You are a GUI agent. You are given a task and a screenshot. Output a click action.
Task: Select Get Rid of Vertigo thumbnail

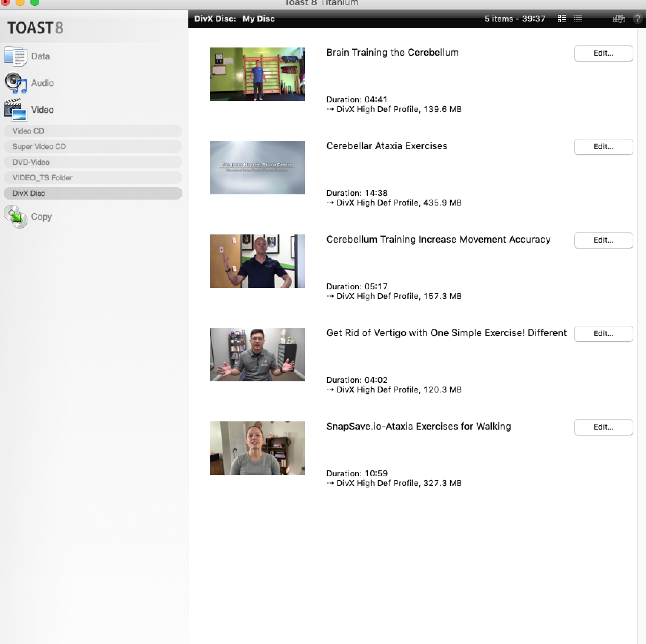tap(257, 355)
